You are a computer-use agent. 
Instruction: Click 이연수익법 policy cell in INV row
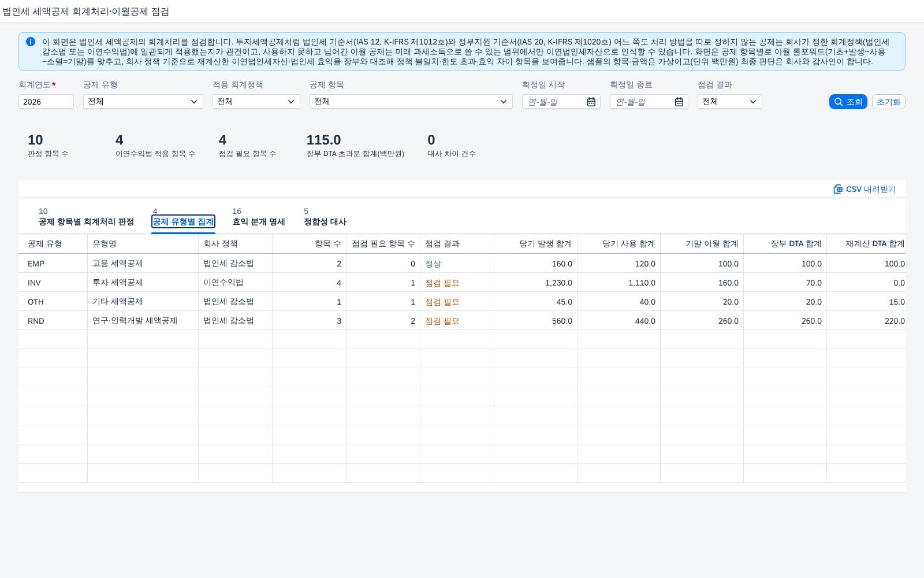tap(235, 283)
